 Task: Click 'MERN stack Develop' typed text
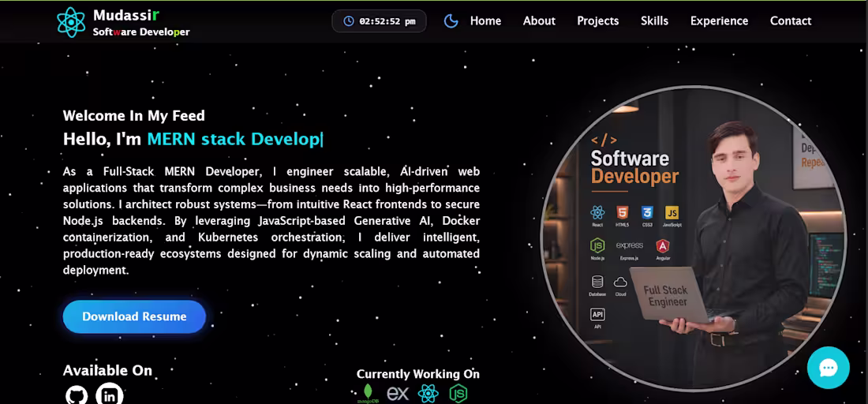click(234, 140)
